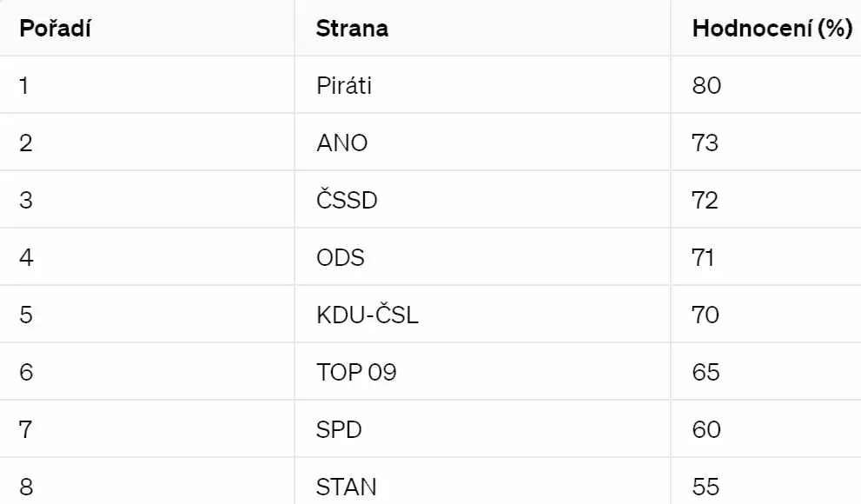Viewport: 861px width, 504px height.
Task: Click the rating value 72
Action: pyautogui.click(x=705, y=201)
